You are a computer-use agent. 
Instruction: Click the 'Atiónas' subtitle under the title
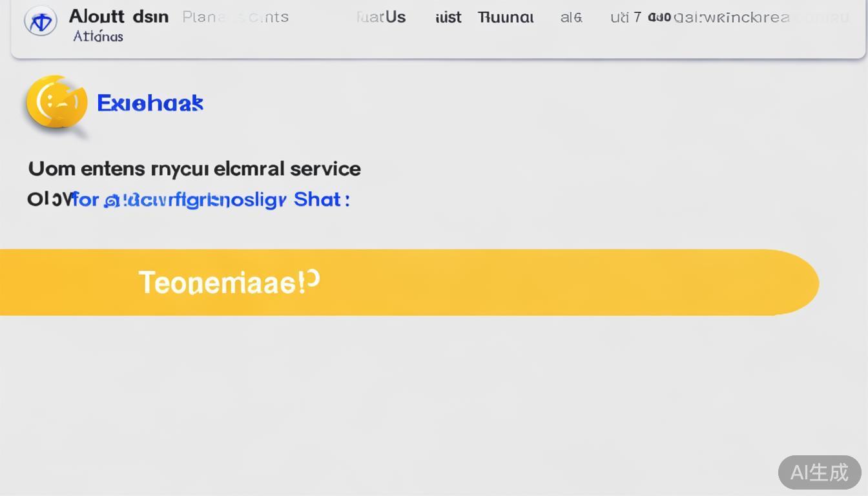98,37
